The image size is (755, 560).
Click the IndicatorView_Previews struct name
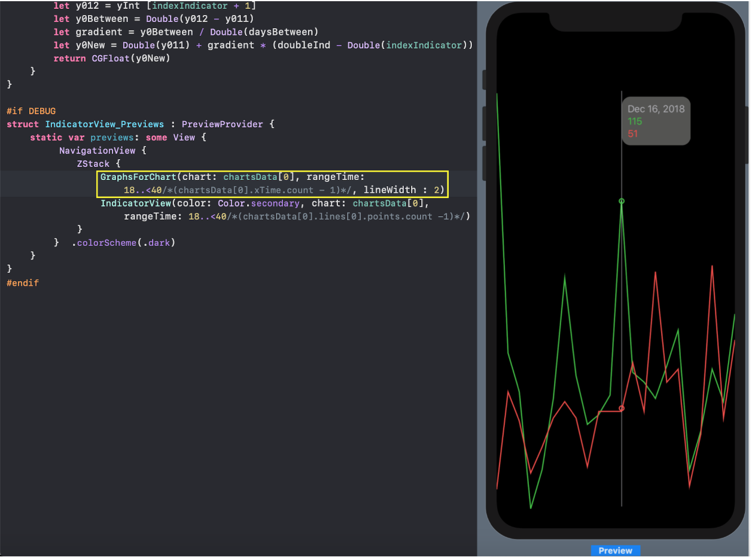[x=105, y=124]
